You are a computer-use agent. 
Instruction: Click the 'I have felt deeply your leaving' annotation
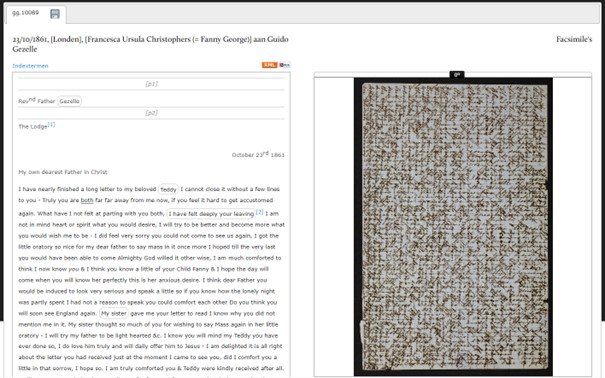pyautogui.click(x=211, y=214)
